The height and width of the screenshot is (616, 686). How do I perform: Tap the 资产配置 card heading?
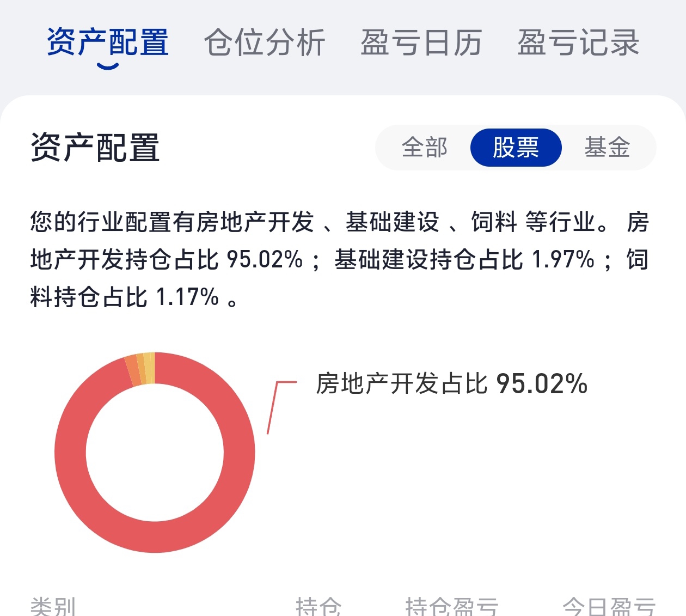coord(95,148)
